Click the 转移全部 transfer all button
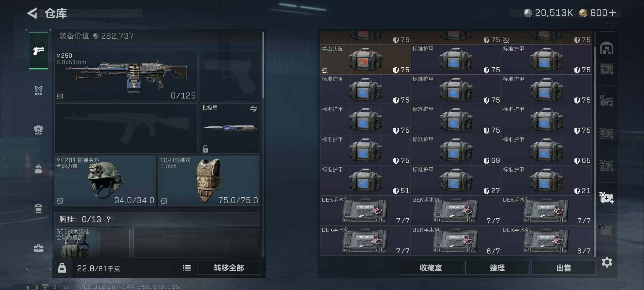Image resolution: width=644 pixels, height=290 pixels. (229, 268)
